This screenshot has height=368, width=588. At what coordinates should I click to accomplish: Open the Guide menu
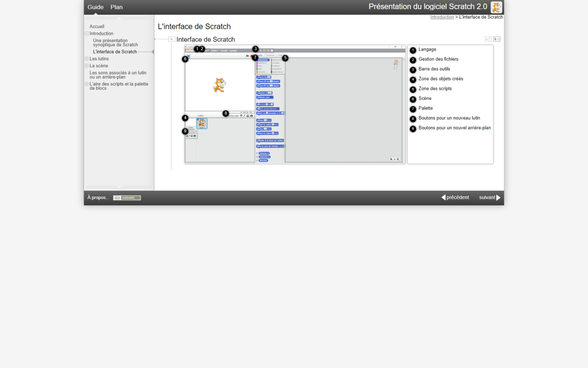(95, 7)
